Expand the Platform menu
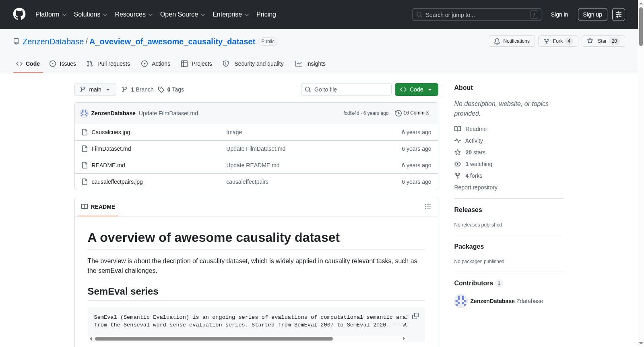This screenshot has width=644, height=347. 51,15
